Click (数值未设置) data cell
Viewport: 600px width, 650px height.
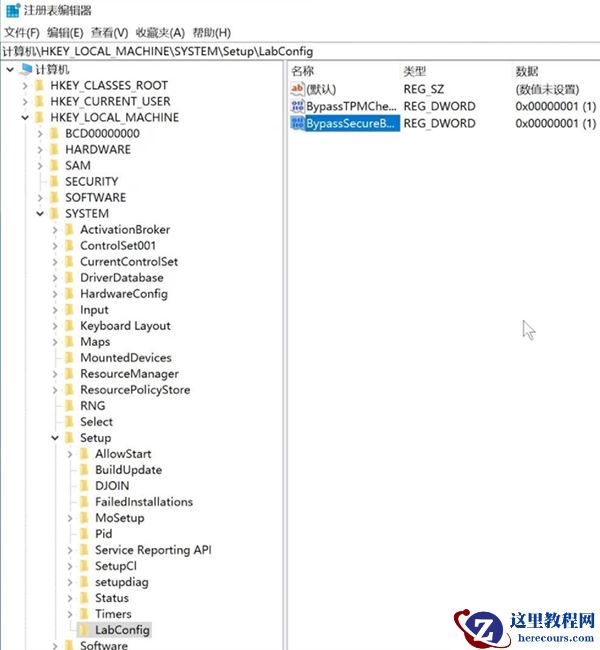pyautogui.click(x=547, y=89)
